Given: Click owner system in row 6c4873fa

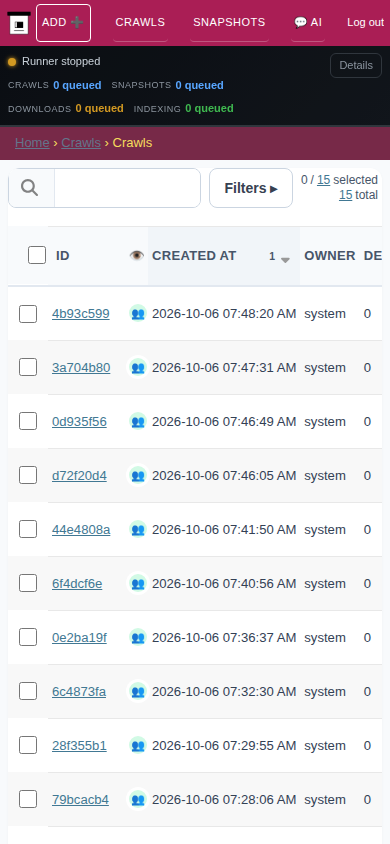Looking at the screenshot, I should click(x=325, y=692).
